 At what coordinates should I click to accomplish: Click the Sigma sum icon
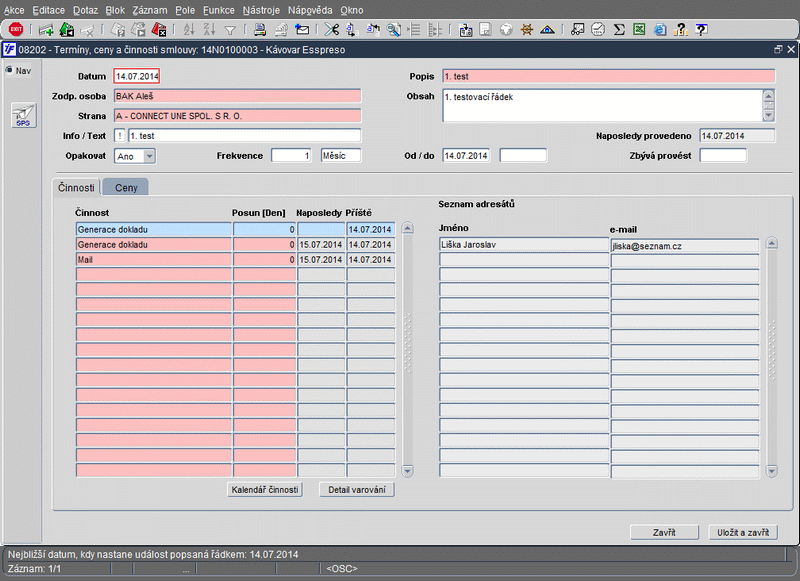[619, 29]
